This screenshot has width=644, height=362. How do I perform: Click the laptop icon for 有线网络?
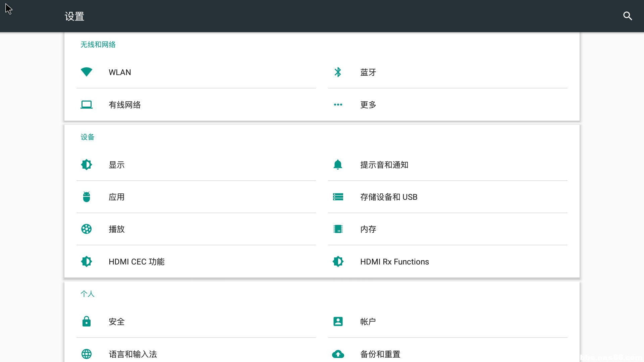click(87, 105)
